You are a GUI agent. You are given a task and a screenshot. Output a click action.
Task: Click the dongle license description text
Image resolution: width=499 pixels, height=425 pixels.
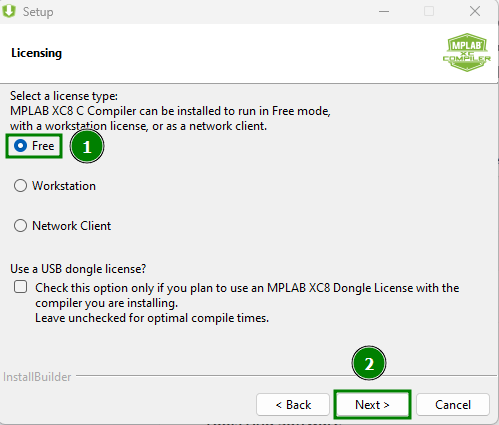[x=247, y=303]
